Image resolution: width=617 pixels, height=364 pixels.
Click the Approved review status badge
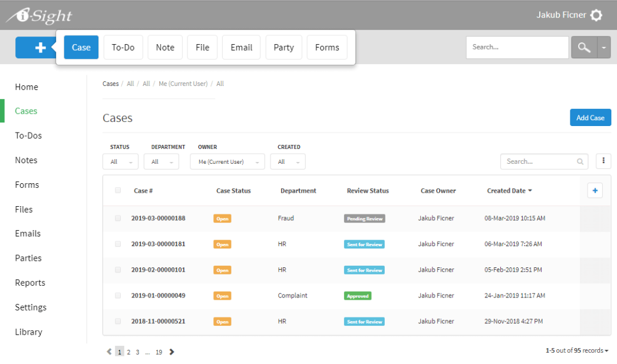point(357,296)
